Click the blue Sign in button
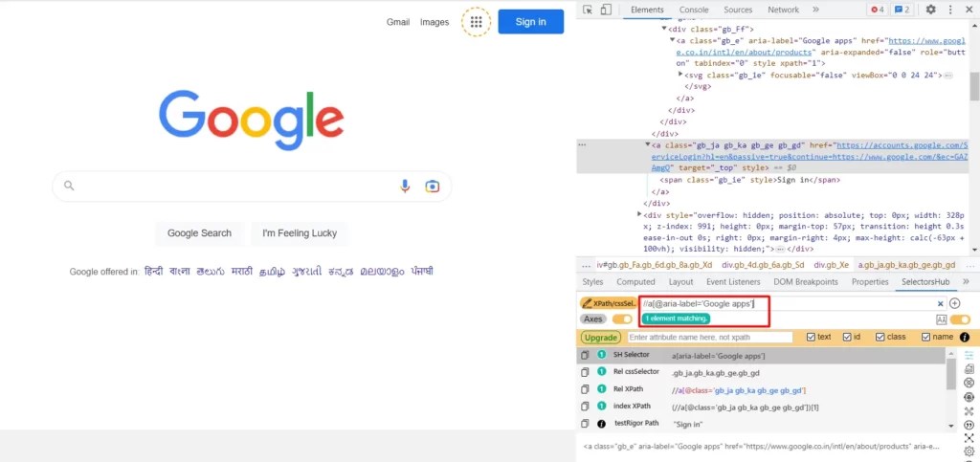 click(x=530, y=22)
